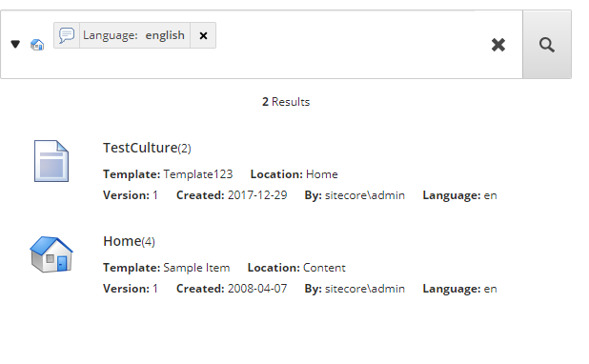Click the TestCulture document icon
This screenshot has height=364, width=589.
tap(51, 161)
